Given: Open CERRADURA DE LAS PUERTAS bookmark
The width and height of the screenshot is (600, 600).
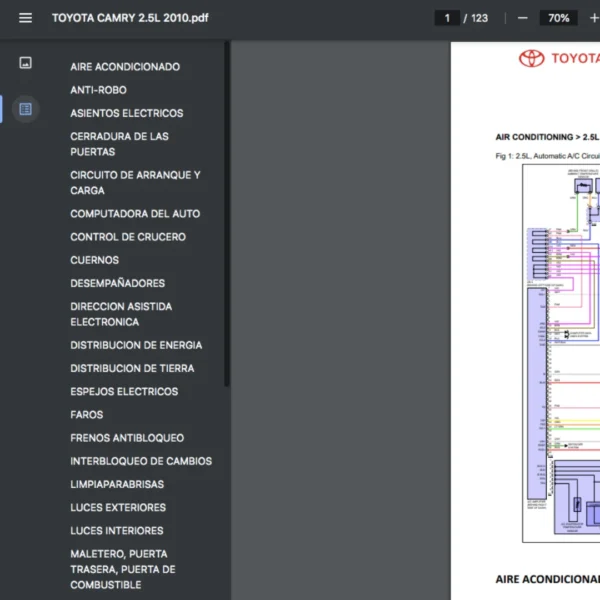Looking at the screenshot, I should [x=119, y=144].
